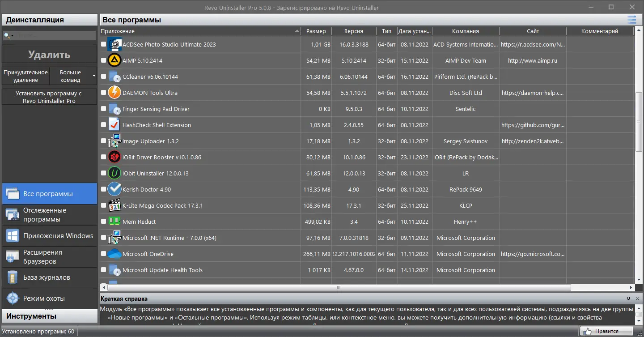Switch to the Все программы sidebar tab
Image resolution: width=644 pixels, height=337 pixels.
[49, 194]
